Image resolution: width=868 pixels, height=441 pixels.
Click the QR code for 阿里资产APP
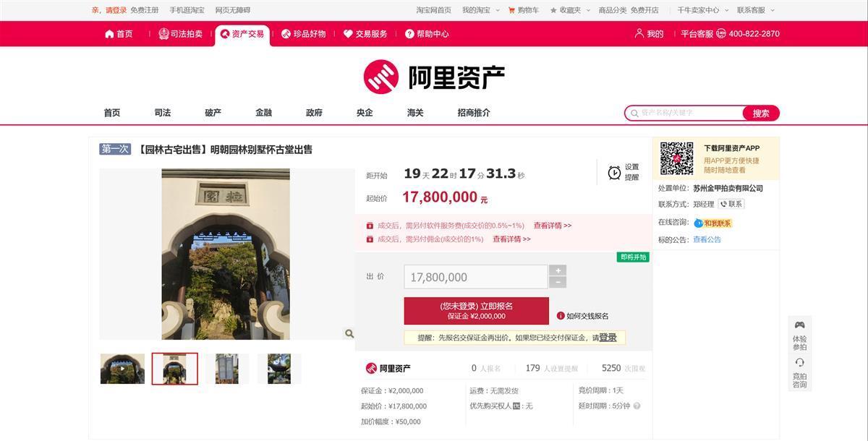[x=677, y=158]
